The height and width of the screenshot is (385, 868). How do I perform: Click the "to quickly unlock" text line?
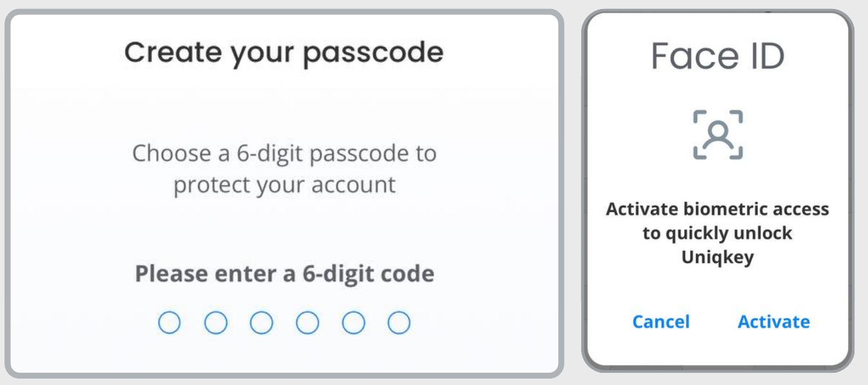(718, 233)
